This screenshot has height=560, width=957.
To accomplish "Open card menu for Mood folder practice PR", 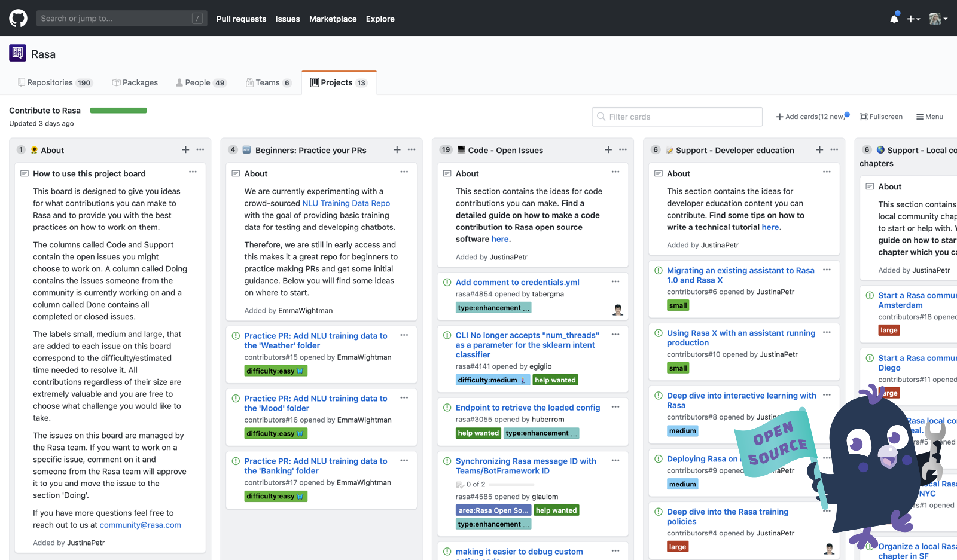I will (x=404, y=398).
